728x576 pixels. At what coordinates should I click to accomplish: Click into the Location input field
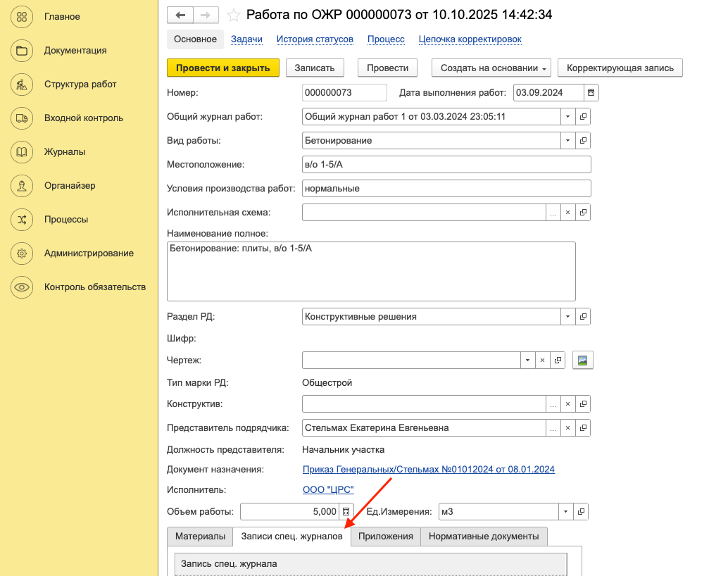(446, 164)
